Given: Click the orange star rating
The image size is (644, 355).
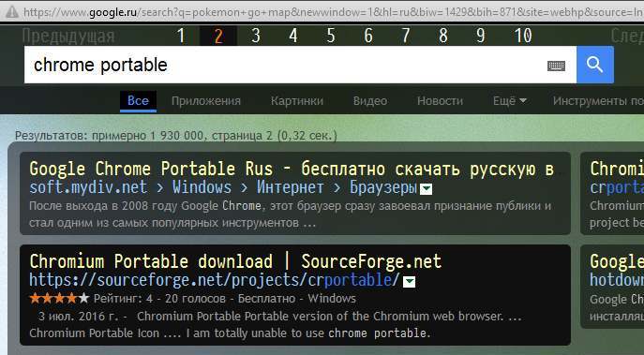Looking at the screenshot, I should pos(59,299).
